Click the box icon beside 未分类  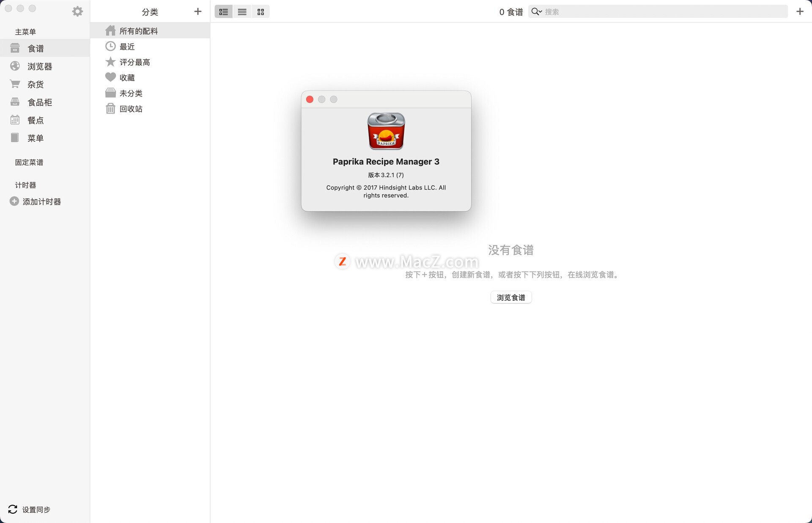pyautogui.click(x=110, y=93)
